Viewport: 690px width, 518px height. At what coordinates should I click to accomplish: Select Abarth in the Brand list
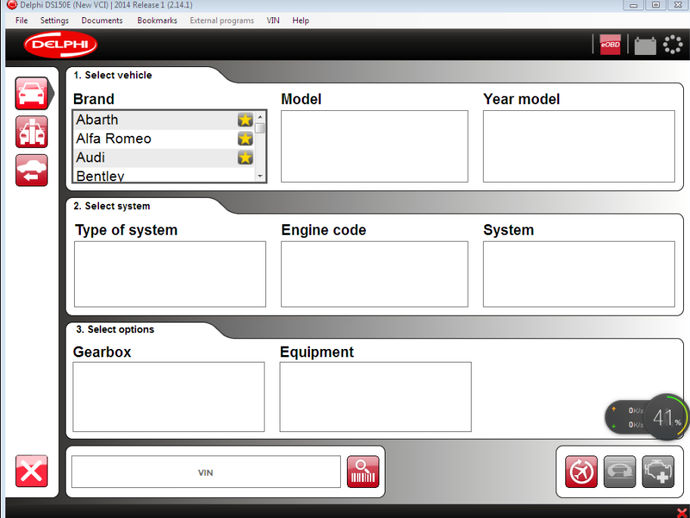(164, 120)
